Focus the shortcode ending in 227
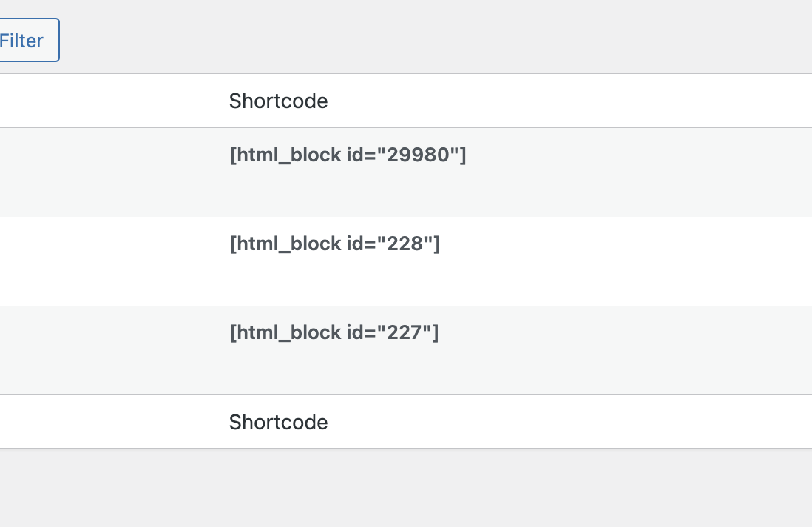812x527 pixels. click(x=334, y=332)
